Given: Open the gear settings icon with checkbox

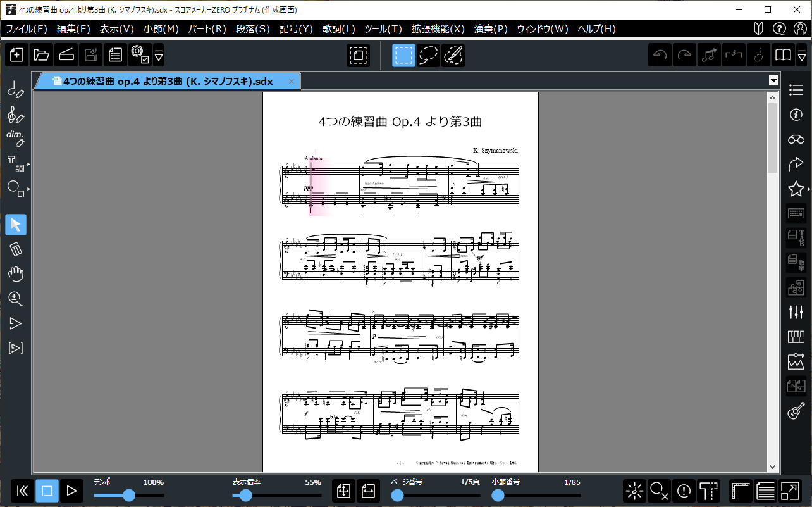Looking at the screenshot, I should 140,56.
